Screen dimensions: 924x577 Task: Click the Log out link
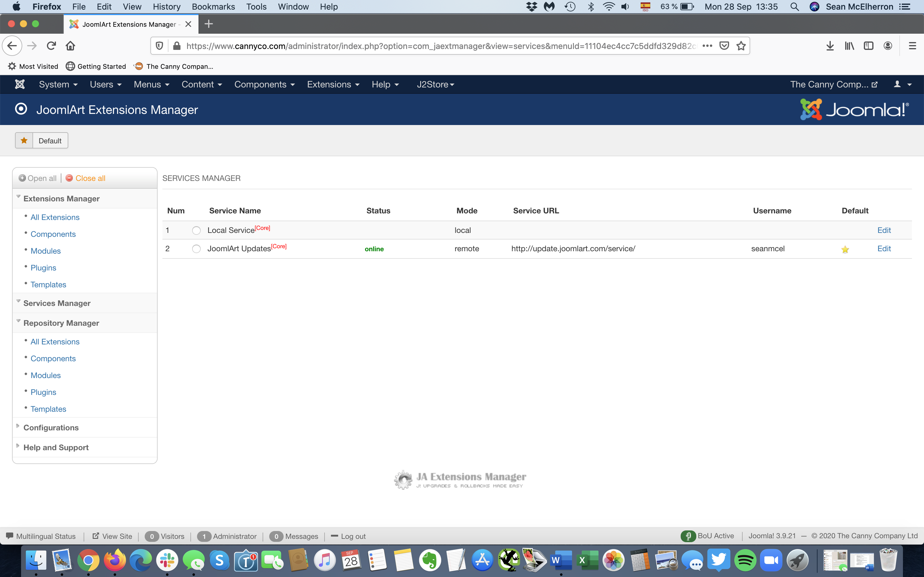point(353,536)
